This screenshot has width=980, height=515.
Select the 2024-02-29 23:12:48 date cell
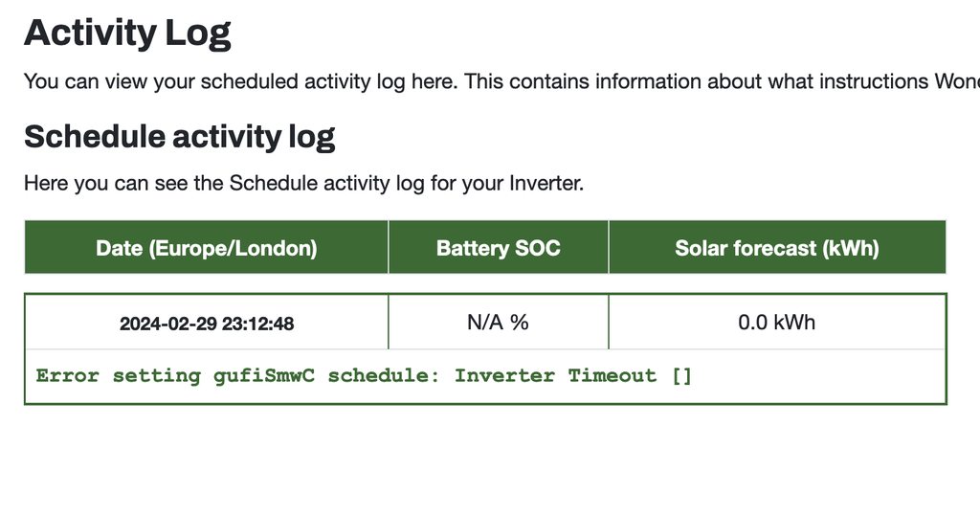pyautogui.click(x=207, y=324)
